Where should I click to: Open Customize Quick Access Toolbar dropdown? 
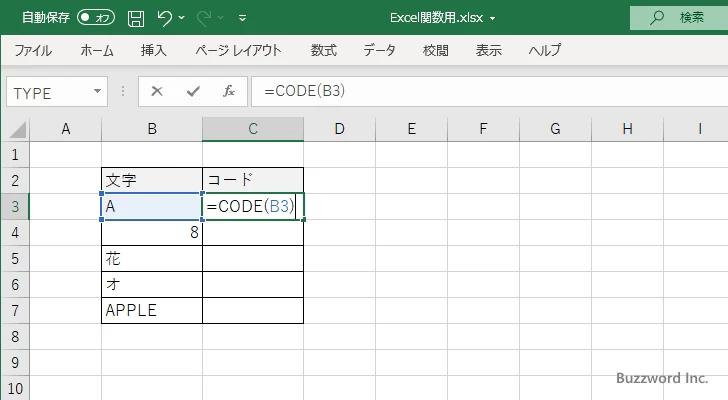pos(242,18)
